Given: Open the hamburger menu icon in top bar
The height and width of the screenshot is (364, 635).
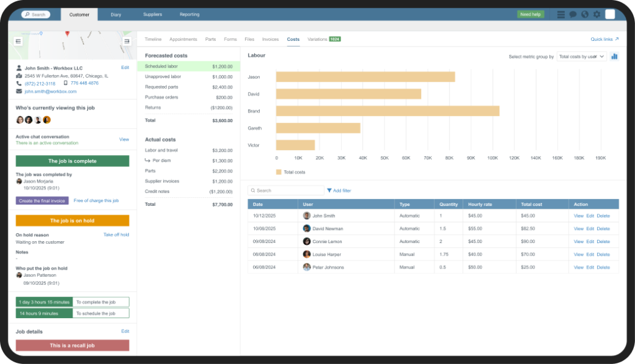Looking at the screenshot, I should 561,14.
